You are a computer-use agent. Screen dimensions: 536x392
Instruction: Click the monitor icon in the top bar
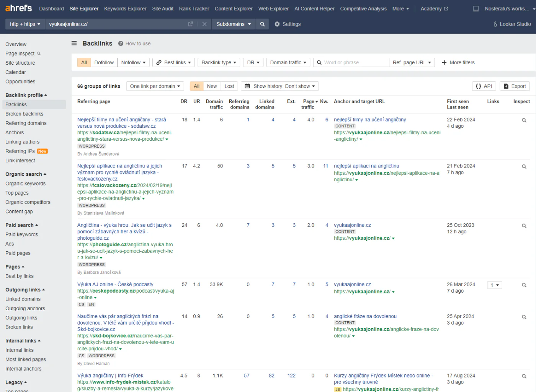[x=476, y=8]
